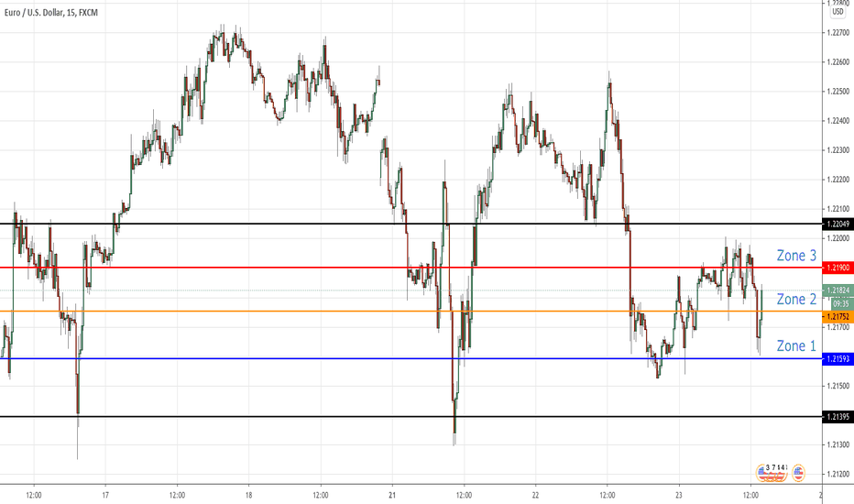Image resolution: width=854 pixels, height=504 pixels.
Task: Click date 23 on the time axis
Action: (x=679, y=495)
